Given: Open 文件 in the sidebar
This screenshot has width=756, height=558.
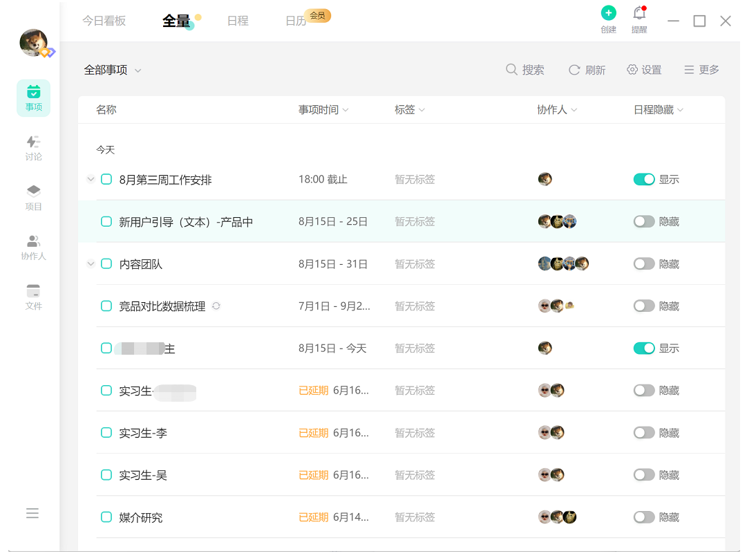Looking at the screenshot, I should [x=33, y=297].
